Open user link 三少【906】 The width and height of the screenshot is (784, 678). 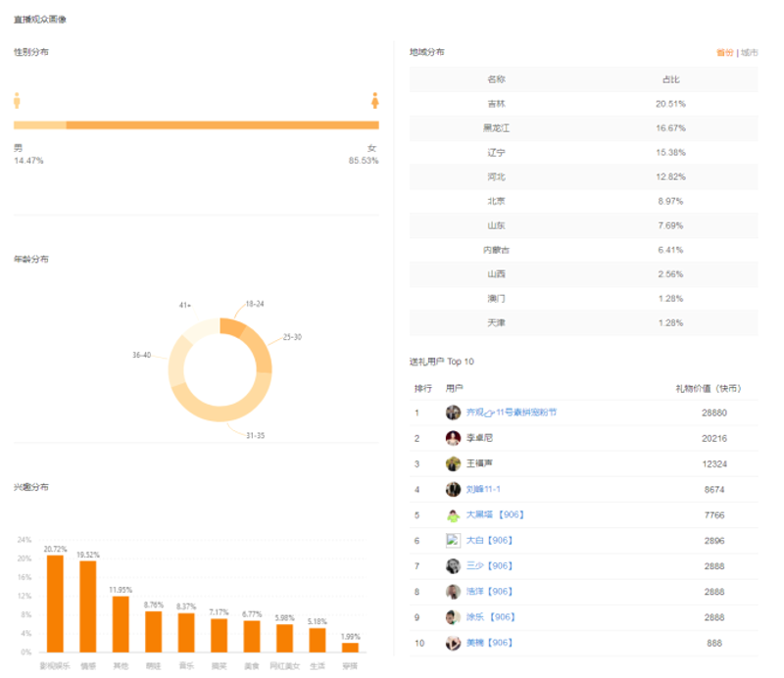point(489,566)
